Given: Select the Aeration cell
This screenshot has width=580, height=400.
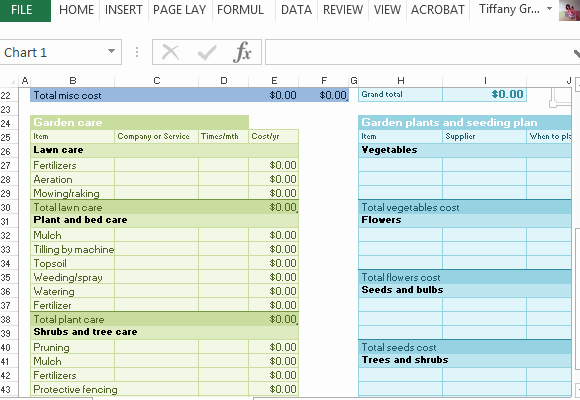Looking at the screenshot, I should (x=72, y=179).
